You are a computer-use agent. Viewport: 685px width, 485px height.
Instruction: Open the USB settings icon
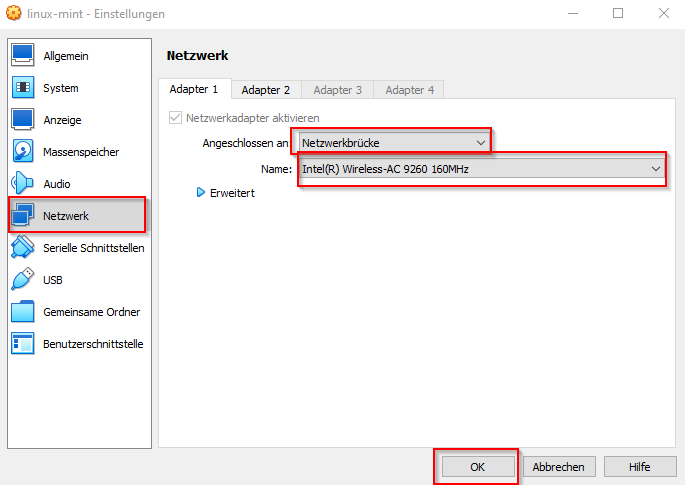point(23,280)
